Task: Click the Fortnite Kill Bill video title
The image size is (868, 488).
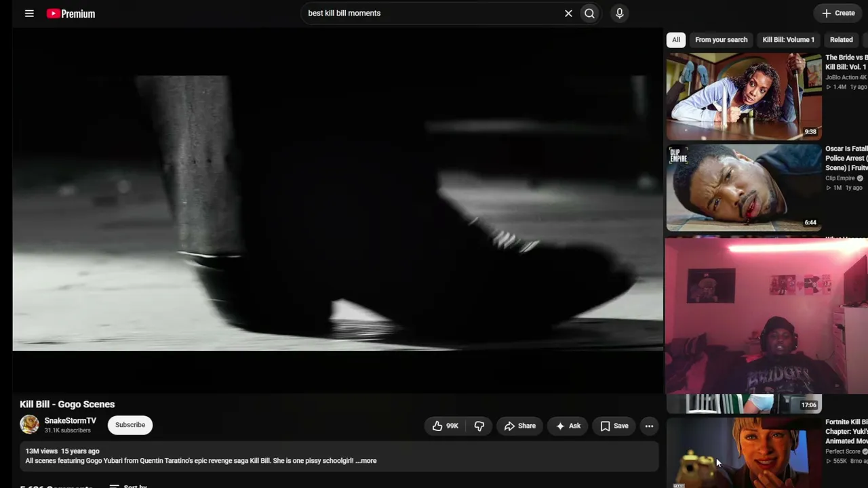Action: 846,432
